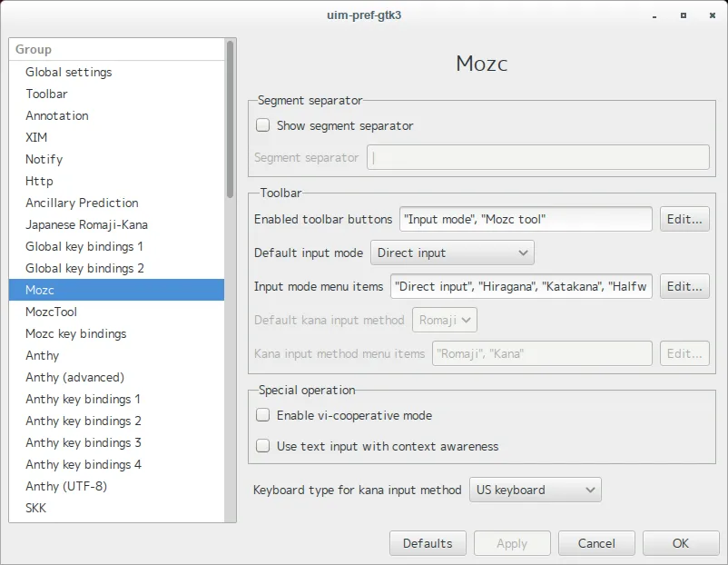The image size is (728, 565).
Task: Select Japanese Romaji-Kana group
Action: [86, 225]
